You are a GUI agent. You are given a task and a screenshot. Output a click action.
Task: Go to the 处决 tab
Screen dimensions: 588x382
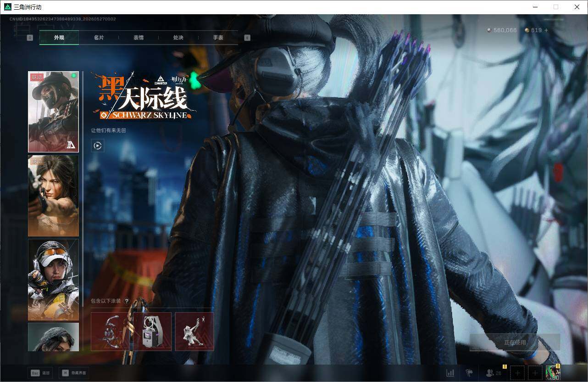(x=178, y=37)
